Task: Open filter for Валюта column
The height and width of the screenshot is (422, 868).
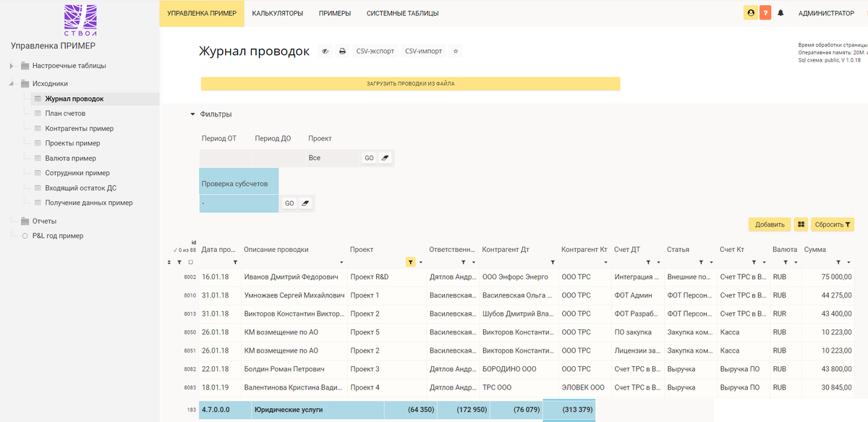Action: coord(785,262)
